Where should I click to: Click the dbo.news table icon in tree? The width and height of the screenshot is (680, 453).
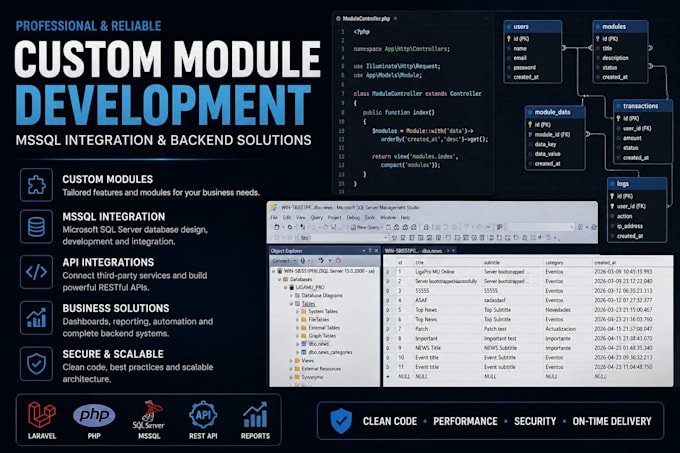pos(304,344)
